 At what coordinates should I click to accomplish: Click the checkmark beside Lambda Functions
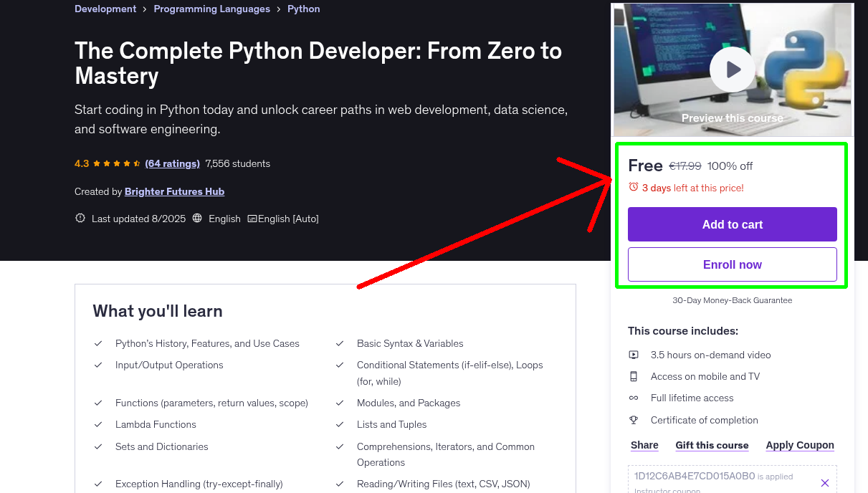pyautogui.click(x=98, y=424)
